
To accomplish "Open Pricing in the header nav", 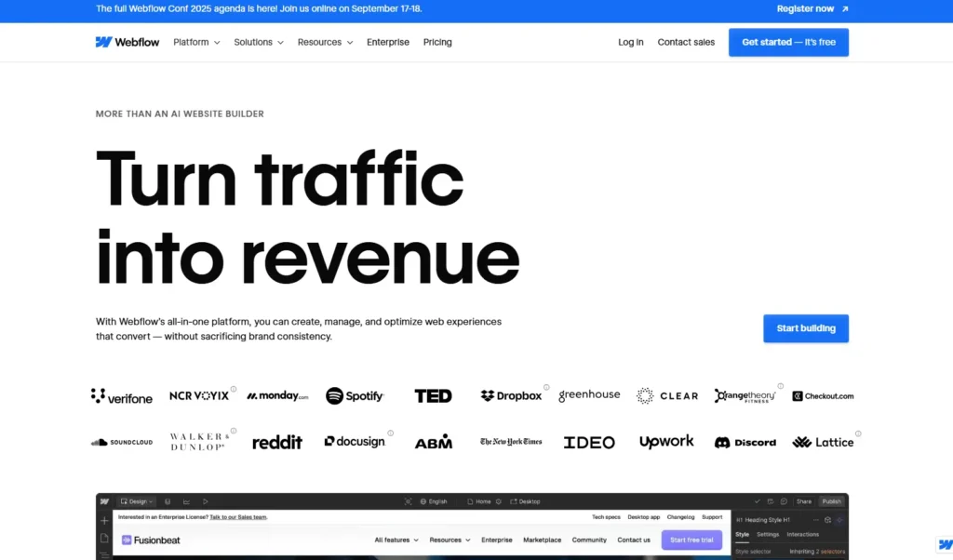I will 437,43.
